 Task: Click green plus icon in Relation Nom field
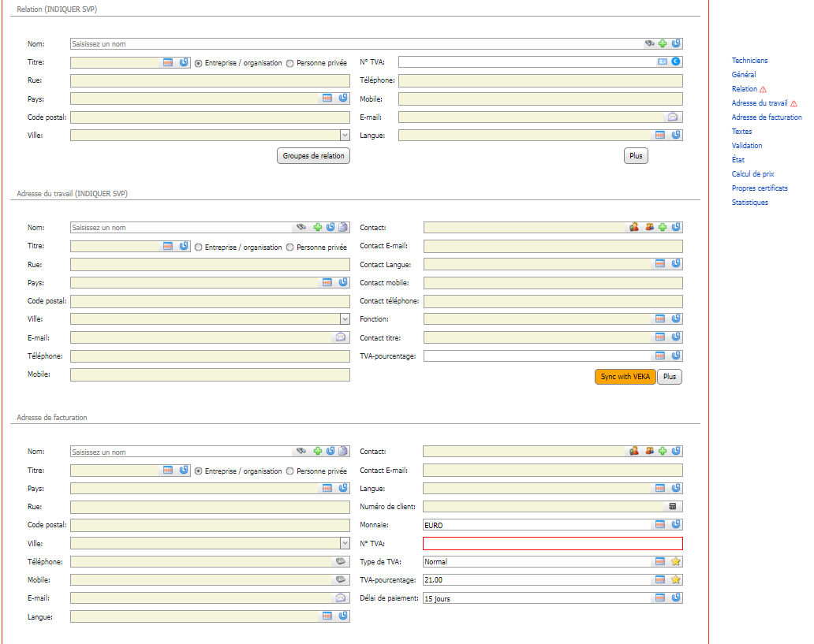[663, 43]
